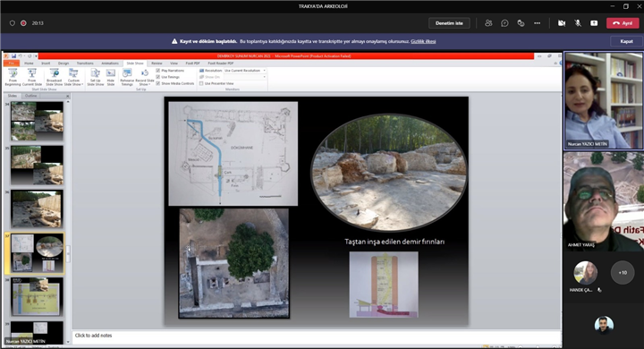
Task: Open the Customize Quick Access Toolbar arrow
Action: coord(36,55)
